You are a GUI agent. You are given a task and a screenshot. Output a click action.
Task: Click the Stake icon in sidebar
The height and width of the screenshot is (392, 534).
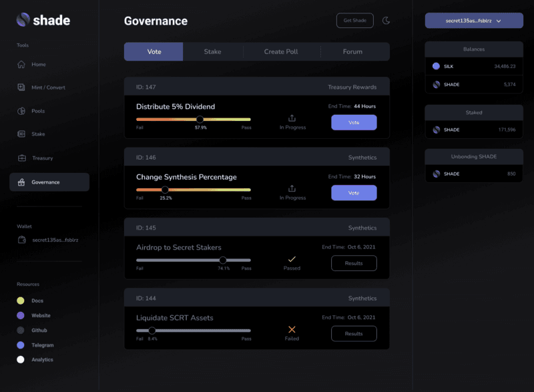[x=21, y=134]
